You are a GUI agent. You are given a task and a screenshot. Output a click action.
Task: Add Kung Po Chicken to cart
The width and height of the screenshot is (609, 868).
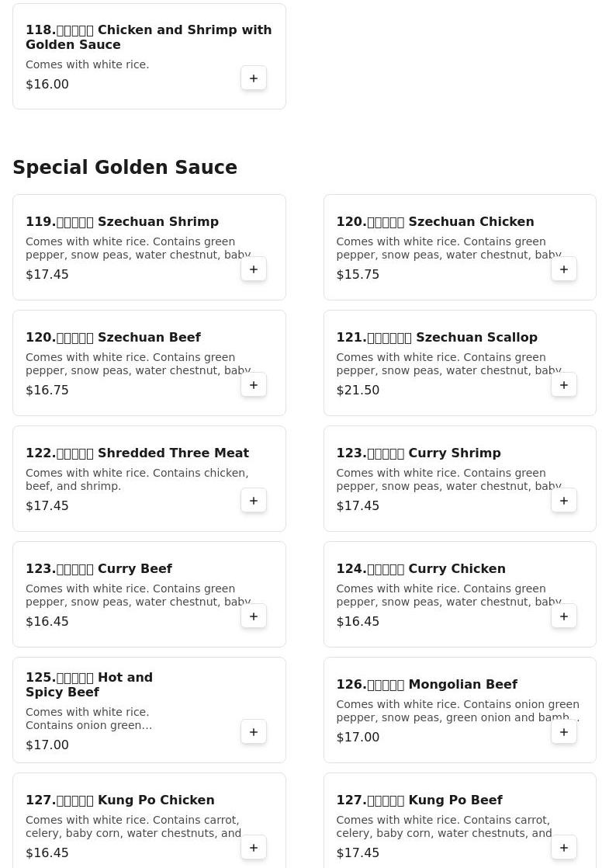click(254, 848)
